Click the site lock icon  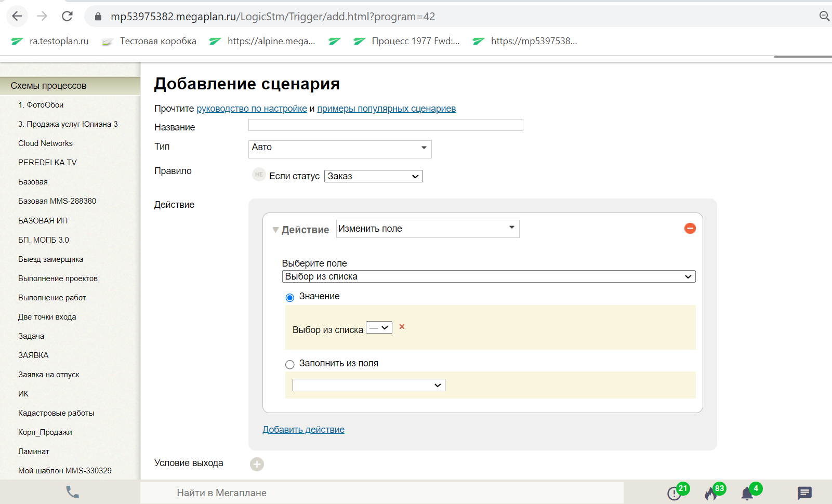(98, 17)
